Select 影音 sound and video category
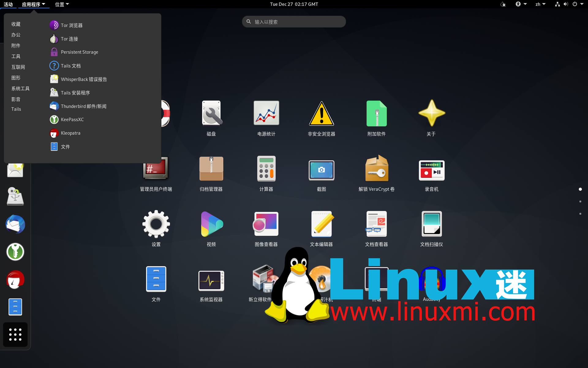The width and height of the screenshot is (588, 368). coord(16,99)
